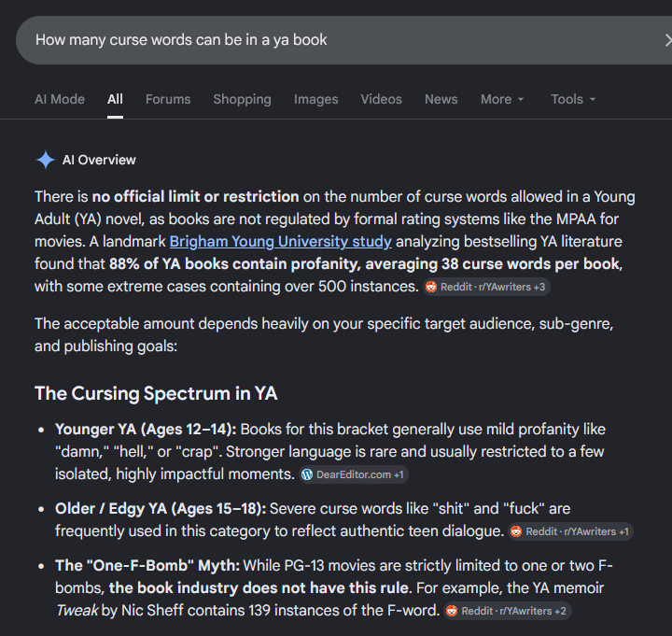The height and width of the screenshot is (636, 672).
Task: Expand the More dropdown menu
Action: tap(502, 99)
